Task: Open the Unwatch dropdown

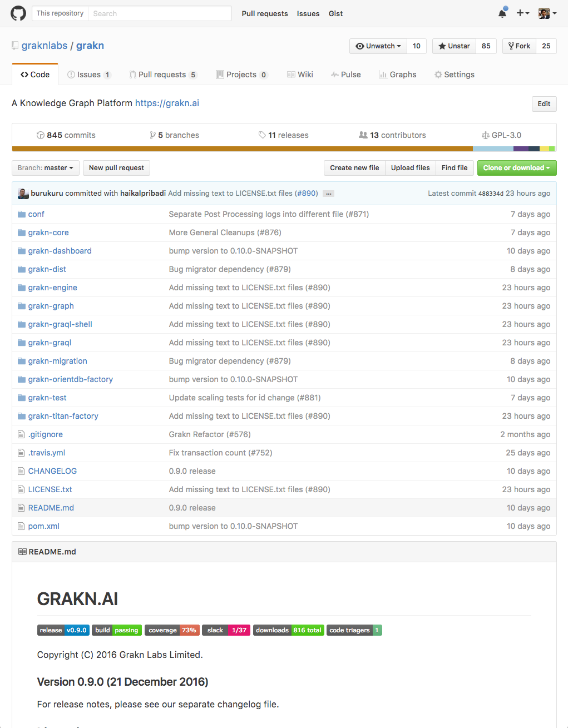Action: [378, 46]
